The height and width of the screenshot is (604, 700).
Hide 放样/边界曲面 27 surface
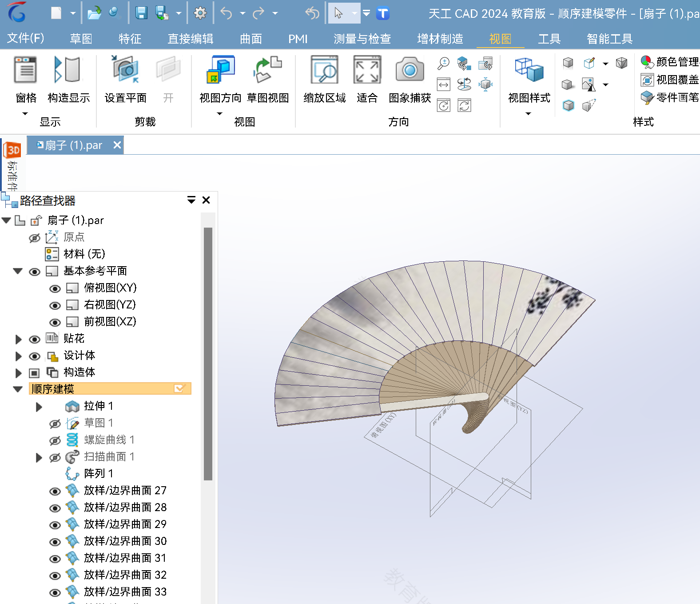(x=55, y=491)
